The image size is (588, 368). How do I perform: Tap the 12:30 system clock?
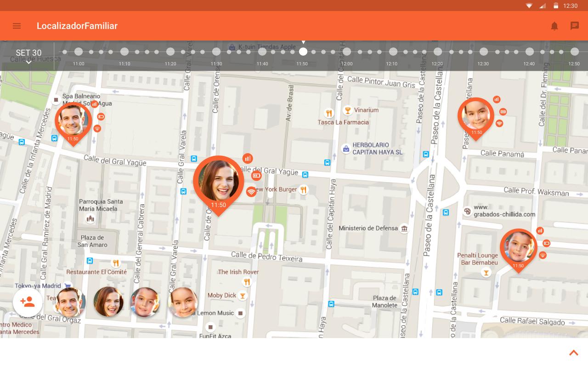pos(570,6)
